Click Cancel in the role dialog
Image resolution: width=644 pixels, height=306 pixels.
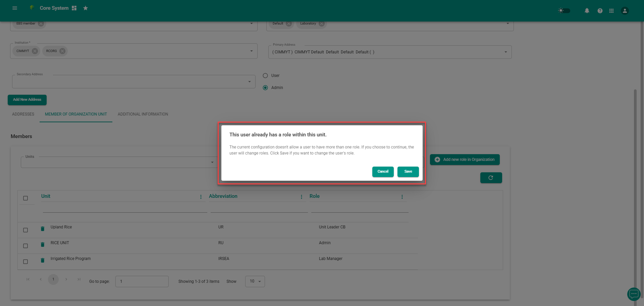pyautogui.click(x=383, y=172)
